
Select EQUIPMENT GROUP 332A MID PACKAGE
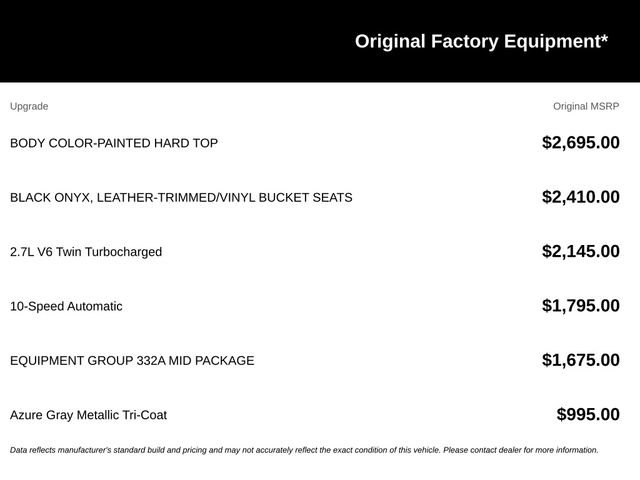(x=132, y=361)
